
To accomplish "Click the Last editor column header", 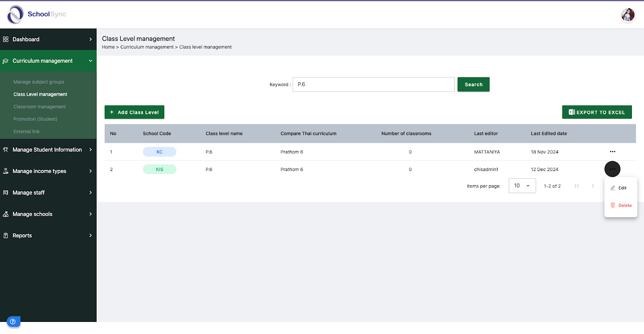I will pyautogui.click(x=486, y=134).
